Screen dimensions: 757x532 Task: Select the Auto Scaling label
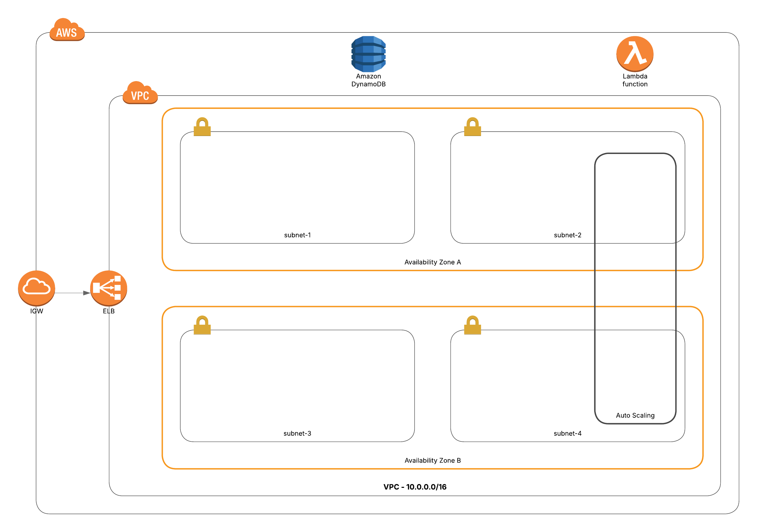(x=635, y=415)
